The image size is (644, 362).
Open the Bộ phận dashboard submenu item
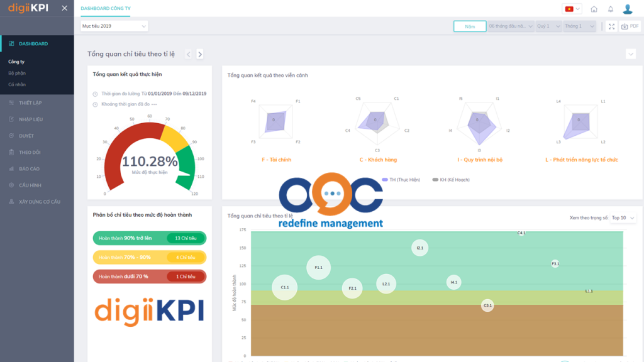pyautogui.click(x=17, y=73)
